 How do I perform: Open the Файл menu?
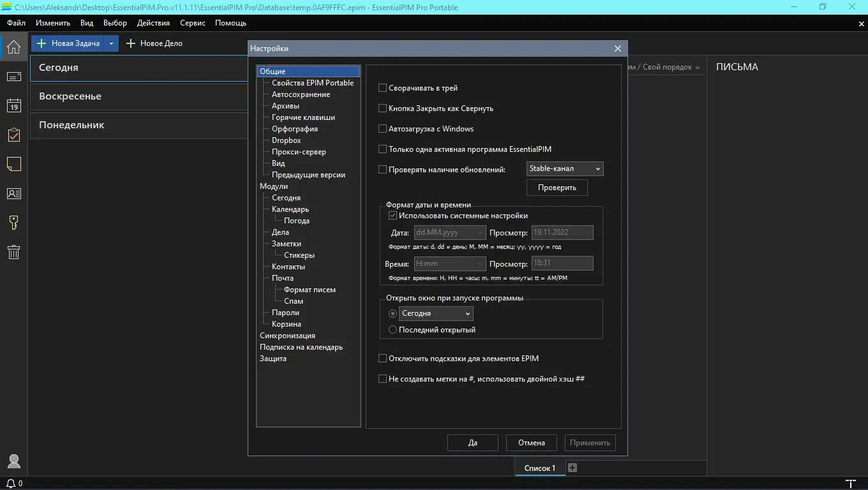coord(17,23)
